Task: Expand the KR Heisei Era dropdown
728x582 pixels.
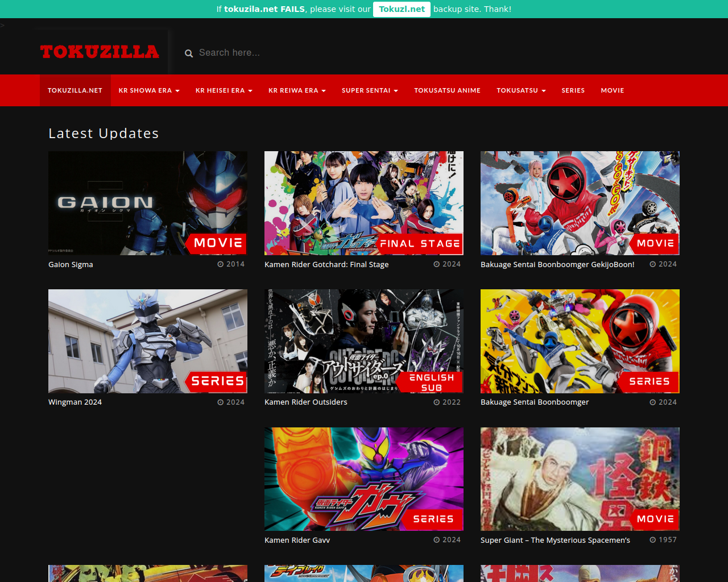Action: coord(224,90)
